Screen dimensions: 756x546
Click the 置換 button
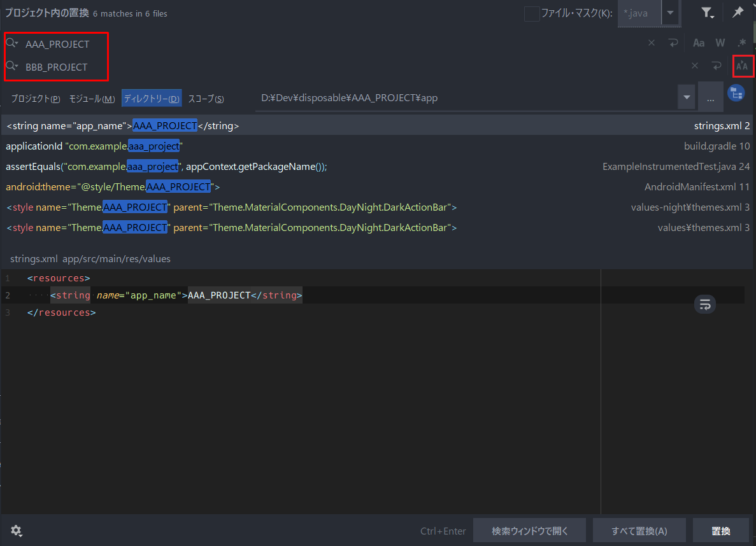721,531
